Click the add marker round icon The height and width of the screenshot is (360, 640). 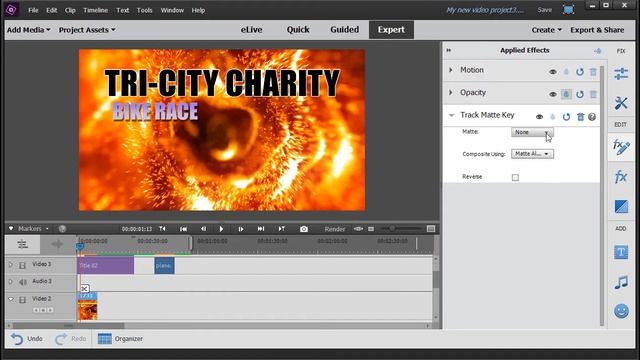click(62, 229)
